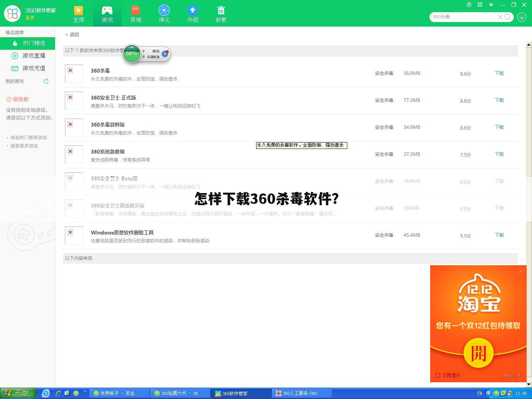
Task: Click the 360系统急救箱 thumbnail
Action: [74, 155]
